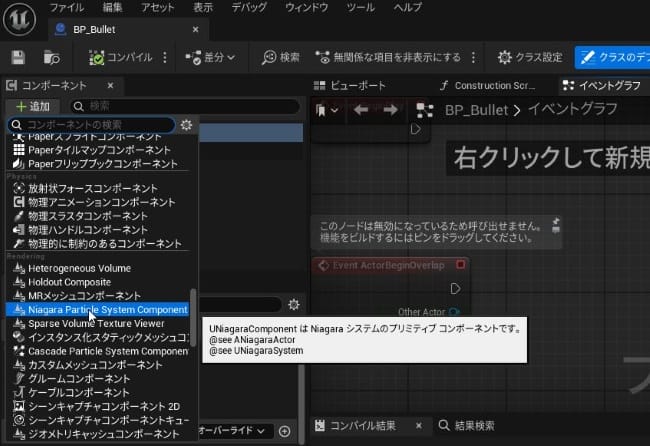Open the options dots after 無関係な項目を非表示にする
The width and height of the screenshot is (650, 446).
pyautogui.click(x=473, y=58)
